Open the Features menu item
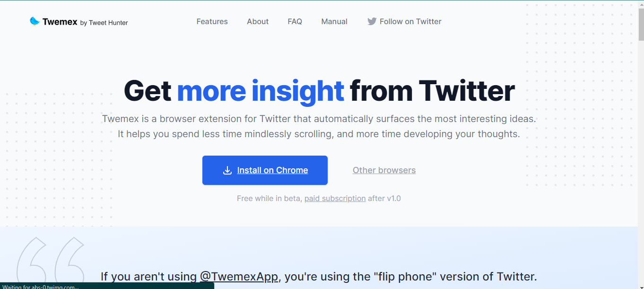 212,21
